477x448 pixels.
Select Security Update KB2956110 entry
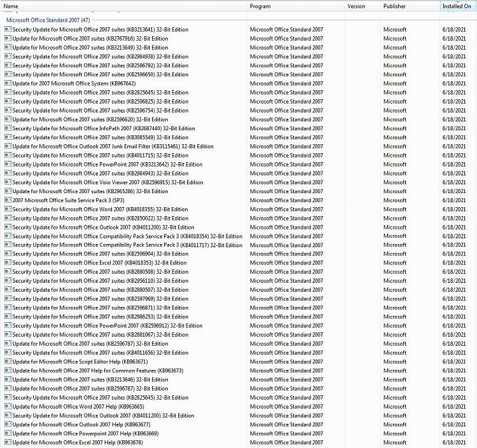(100, 280)
